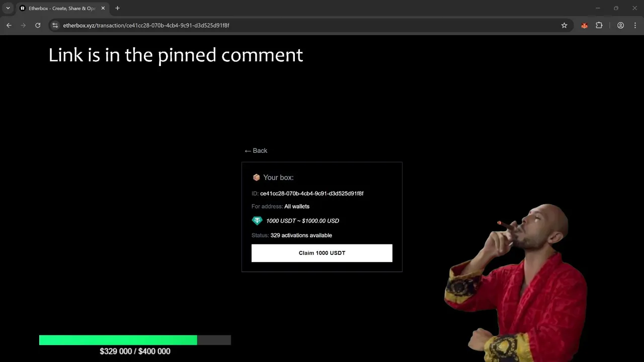This screenshot has height=362, width=644.
Task: Open the Extensions puzzle icon
Action: pos(599,25)
